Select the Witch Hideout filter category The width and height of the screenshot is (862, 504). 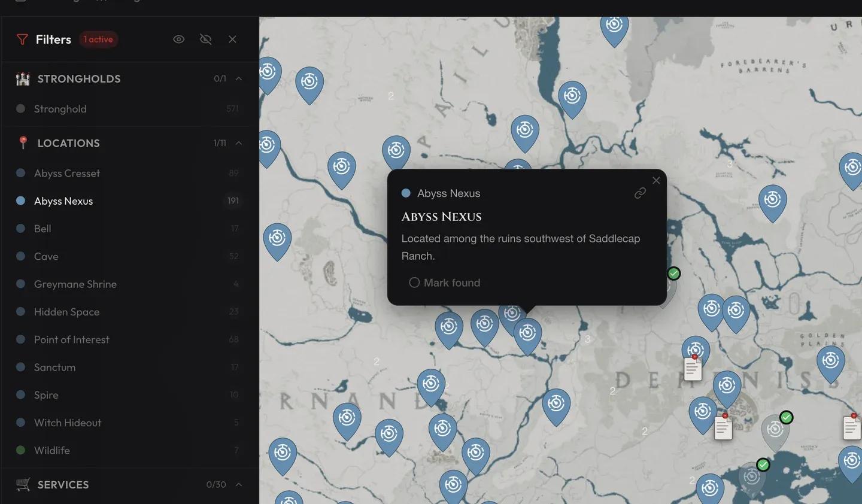pos(67,422)
